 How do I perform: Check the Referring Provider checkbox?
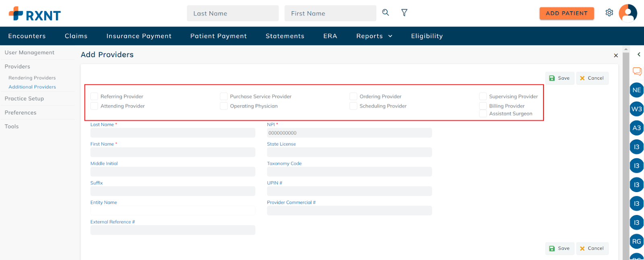(94, 96)
